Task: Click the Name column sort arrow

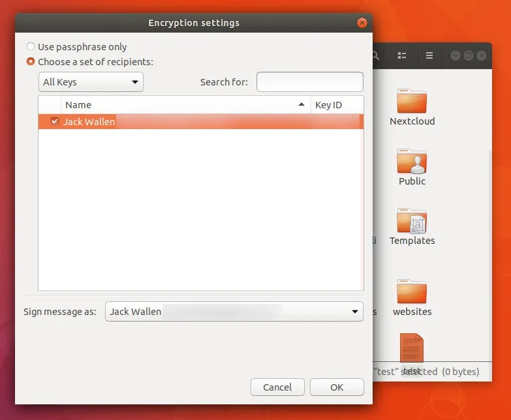Action: click(302, 105)
